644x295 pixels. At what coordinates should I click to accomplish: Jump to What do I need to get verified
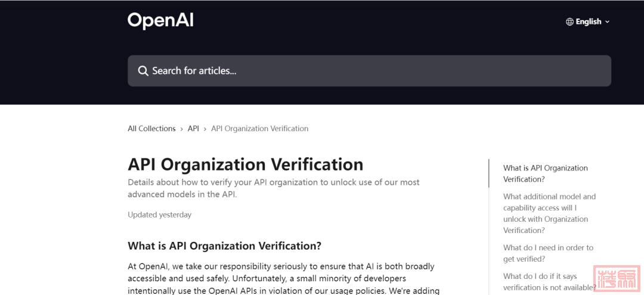pyautogui.click(x=549, y=253)
